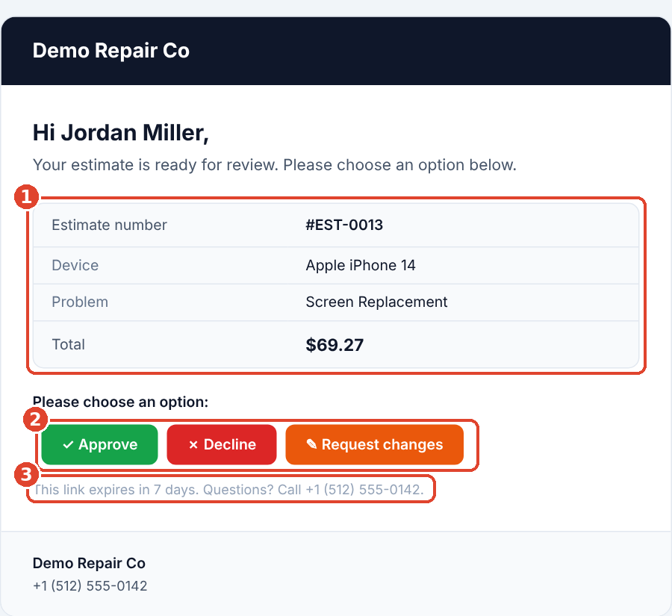Click the problem value Screen Replacement
The height and width of the screenshot is (616, 672).
pyautogui.click(x=376, y=302)
